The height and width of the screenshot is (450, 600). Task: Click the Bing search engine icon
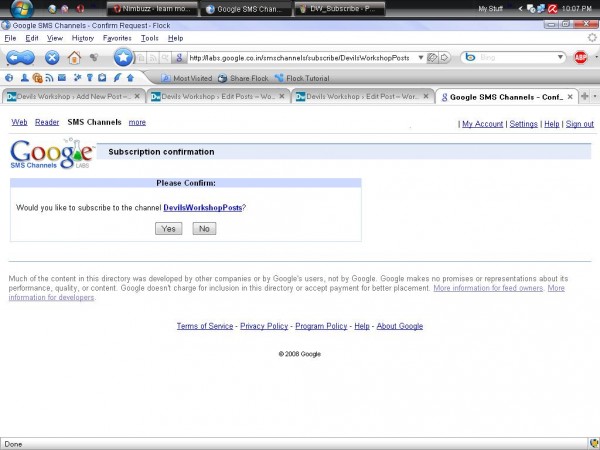470,57
